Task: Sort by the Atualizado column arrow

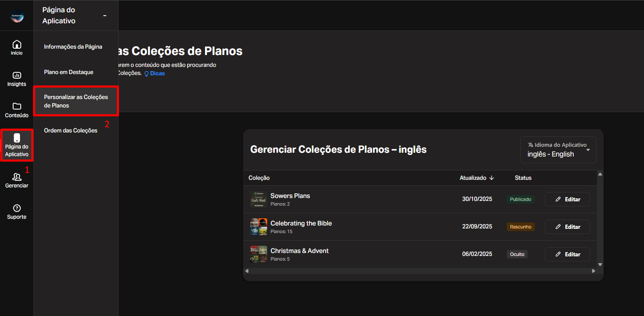Action: tap(492, 178)
